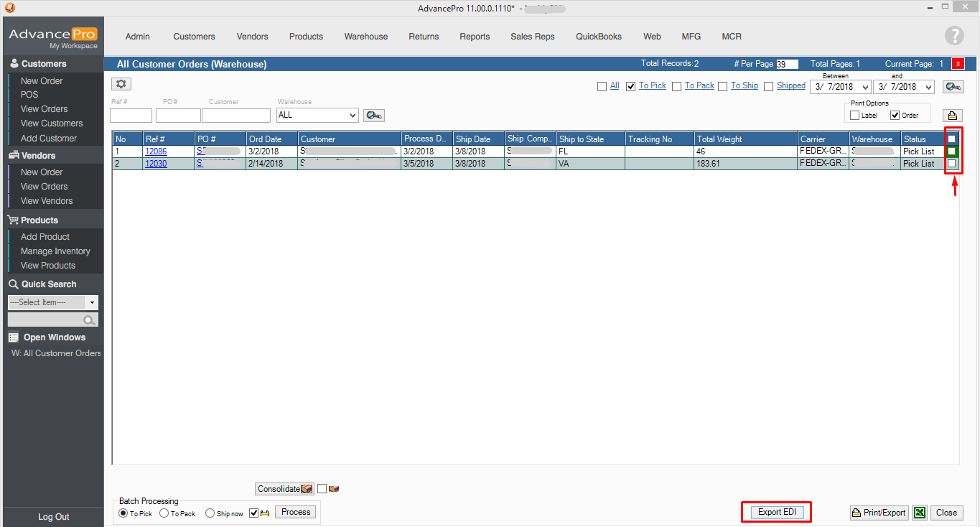Viewport: 980px width, 527px height.
Task: Open the column settings gear icon
Action: point(121,83)
